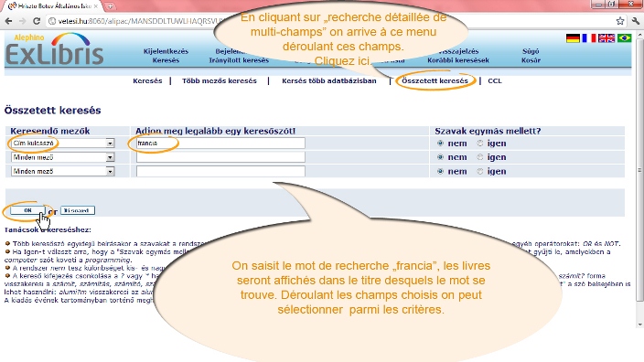This screenshot has height=362, width=644.
Task: Click the second empty search term field
Action: pos(220,157)
